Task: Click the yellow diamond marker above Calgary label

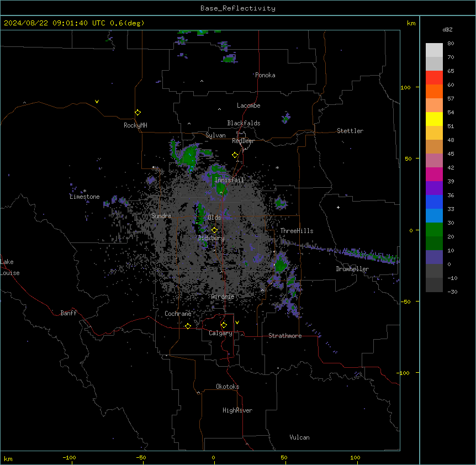Action: point(224,325)
